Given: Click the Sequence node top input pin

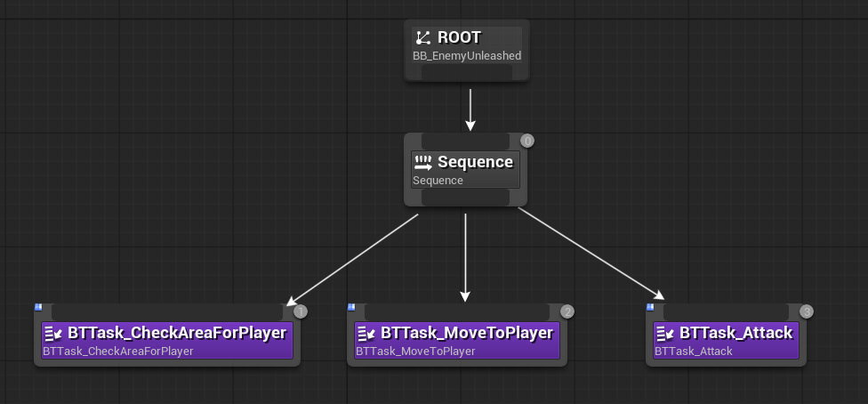Looking at the screenshot, I should [x=465, y=141].
